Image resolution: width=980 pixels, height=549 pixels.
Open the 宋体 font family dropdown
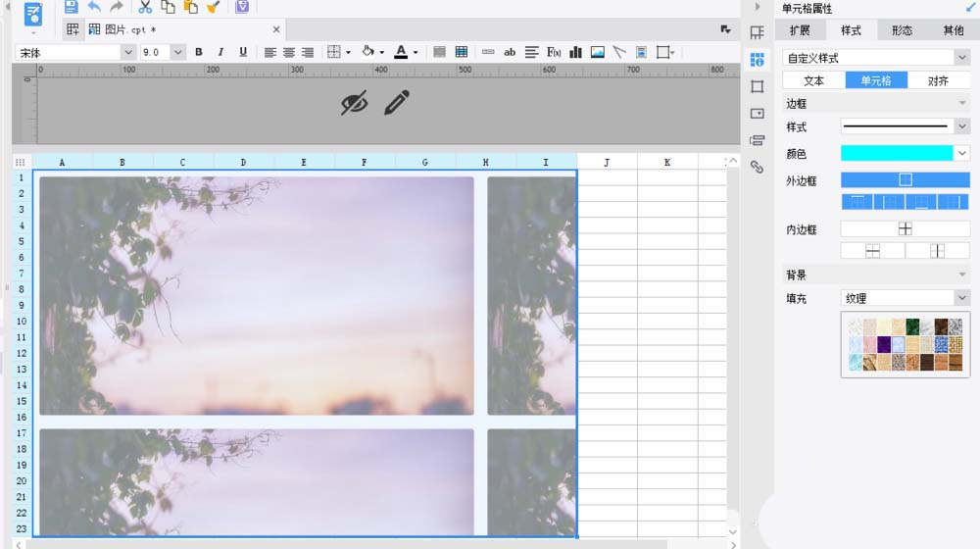[75, 52]
